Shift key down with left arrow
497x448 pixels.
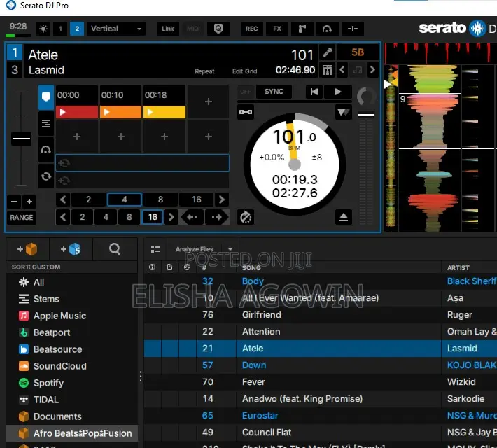[x=342, y=70]
